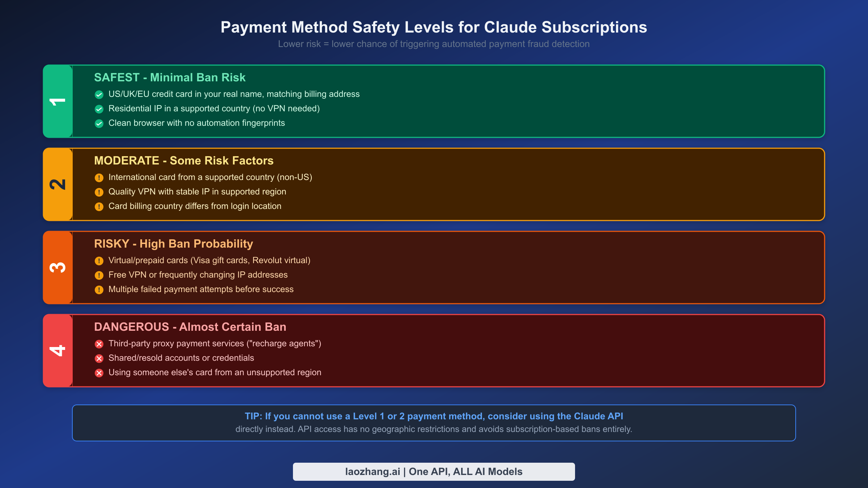Click the warning icon next to 'Quality VPN with stable IP'
This screenshot has height=488, width=868.
tap(99, 192)
